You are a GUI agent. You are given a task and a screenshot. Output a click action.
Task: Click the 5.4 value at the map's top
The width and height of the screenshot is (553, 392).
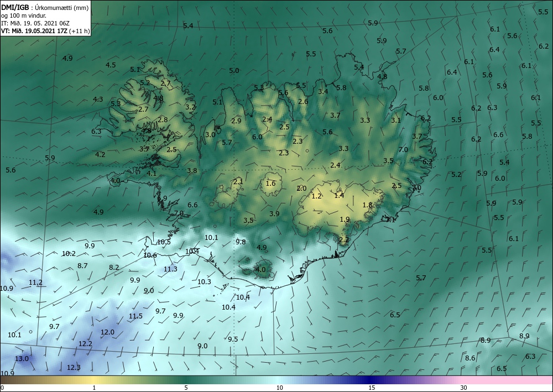[x=189, y=26]
